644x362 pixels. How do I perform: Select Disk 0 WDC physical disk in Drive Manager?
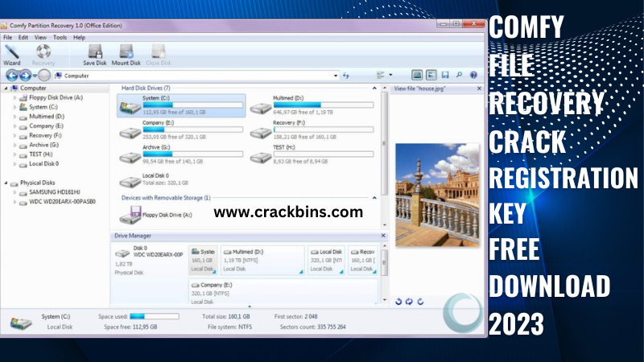click(x=149, y=260)
